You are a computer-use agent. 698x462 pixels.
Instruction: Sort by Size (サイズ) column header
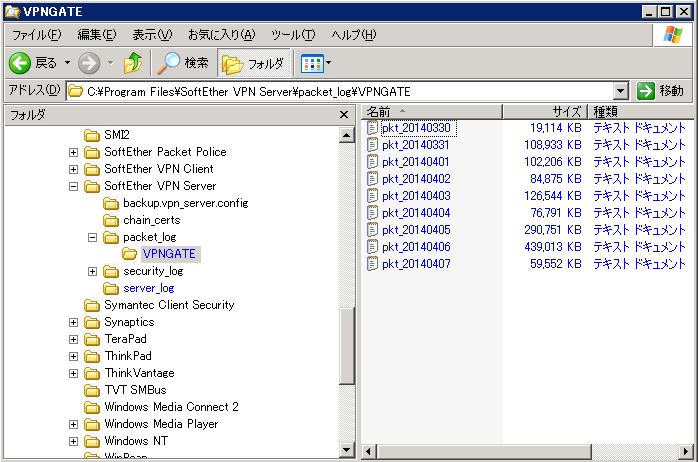545,111
